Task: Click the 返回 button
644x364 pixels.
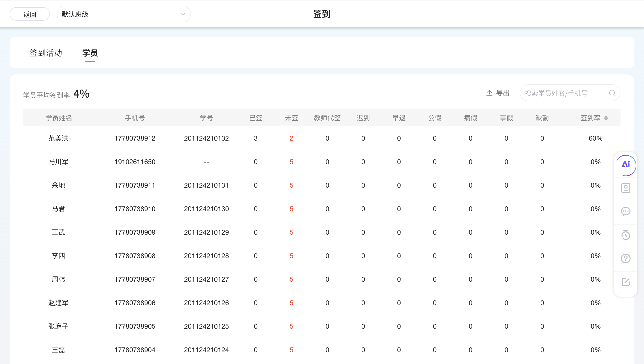Action: point(30,14)
